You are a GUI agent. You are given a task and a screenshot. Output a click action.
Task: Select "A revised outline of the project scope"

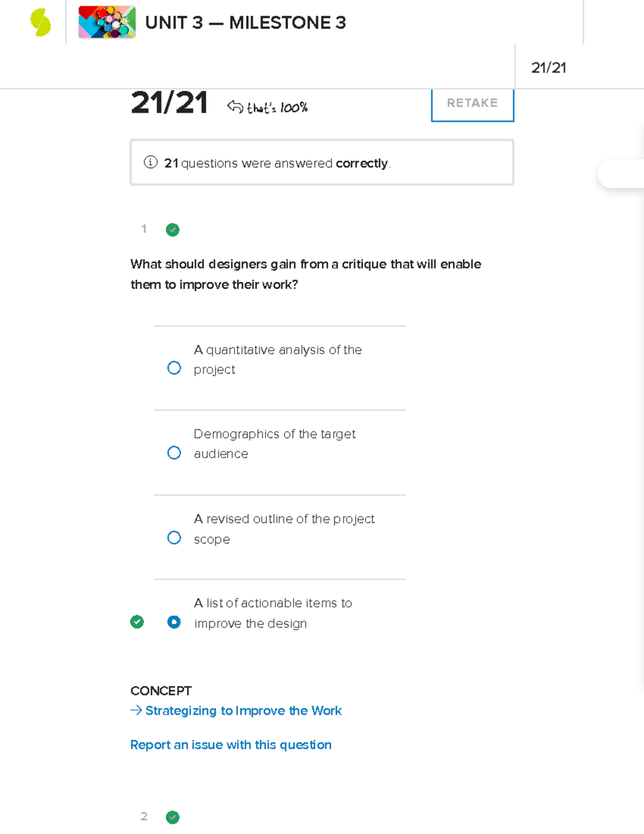[174, 537]
